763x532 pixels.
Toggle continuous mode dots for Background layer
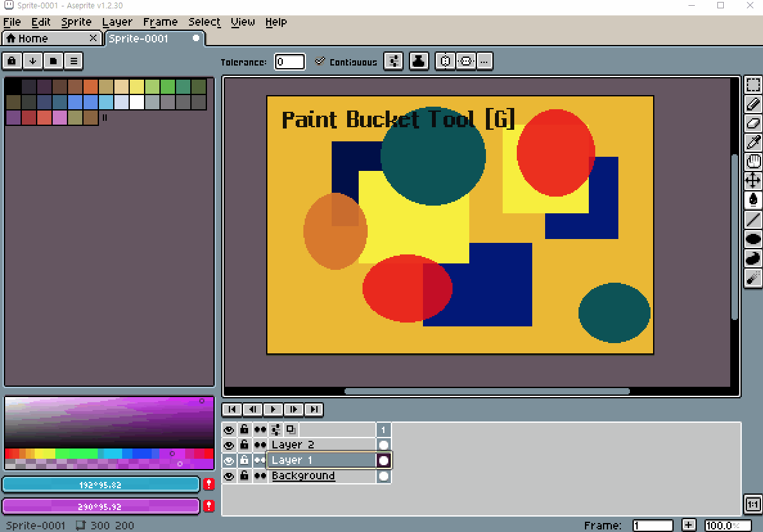tap(260, 476)
